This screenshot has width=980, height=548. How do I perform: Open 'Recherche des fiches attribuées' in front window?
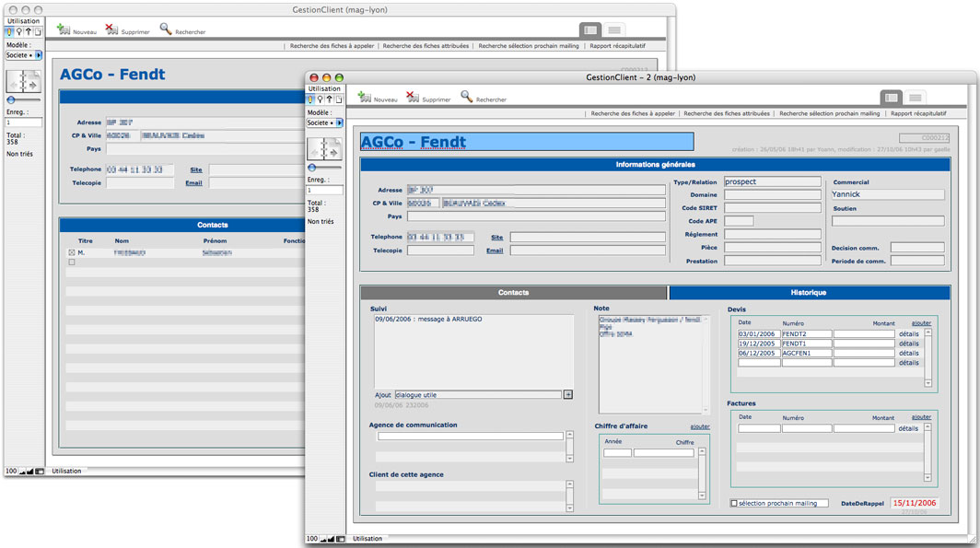coord(727,113)
